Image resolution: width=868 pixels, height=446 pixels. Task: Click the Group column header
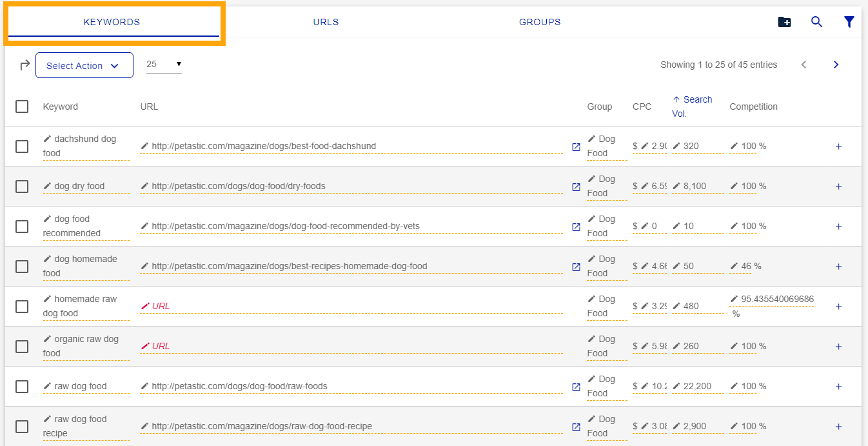pos(600,106)
